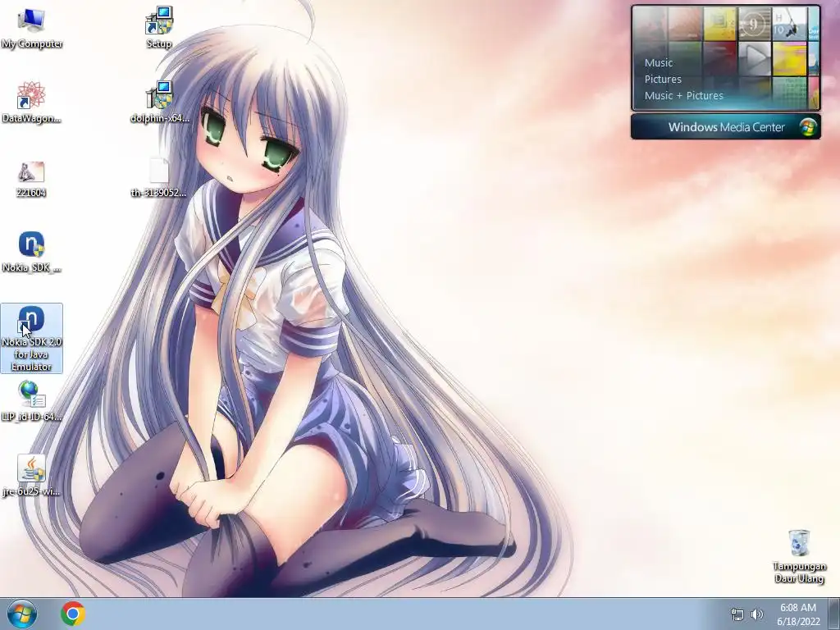840x630 pixels.
Task: Choose Music + Pictures in gadget
Action: 683,96
